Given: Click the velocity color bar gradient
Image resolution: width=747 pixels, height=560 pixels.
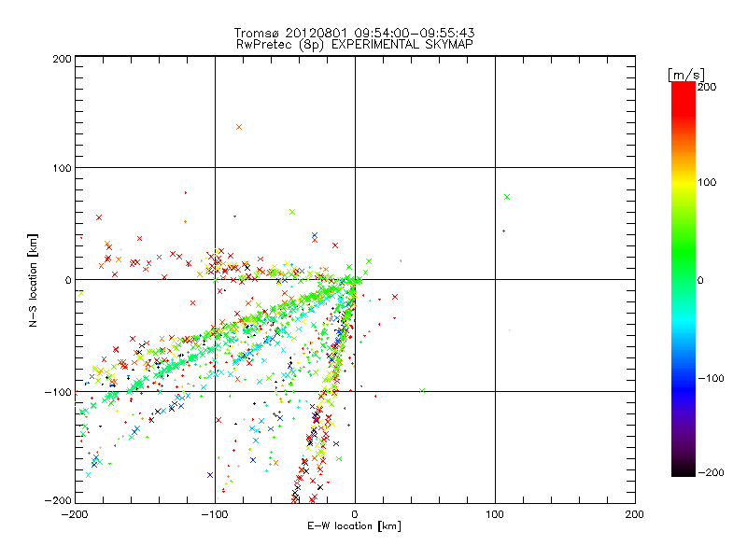Looking at the screenshot, I should (x=684, y=279).
